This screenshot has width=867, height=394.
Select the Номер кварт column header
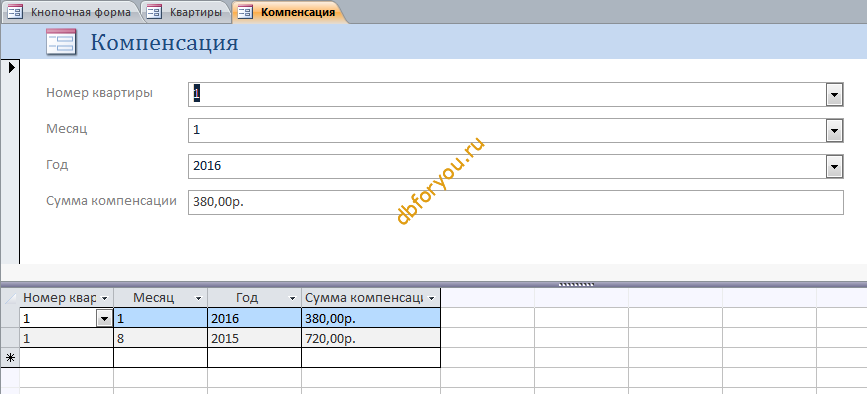pyautogui.click(x=66, y=298)
